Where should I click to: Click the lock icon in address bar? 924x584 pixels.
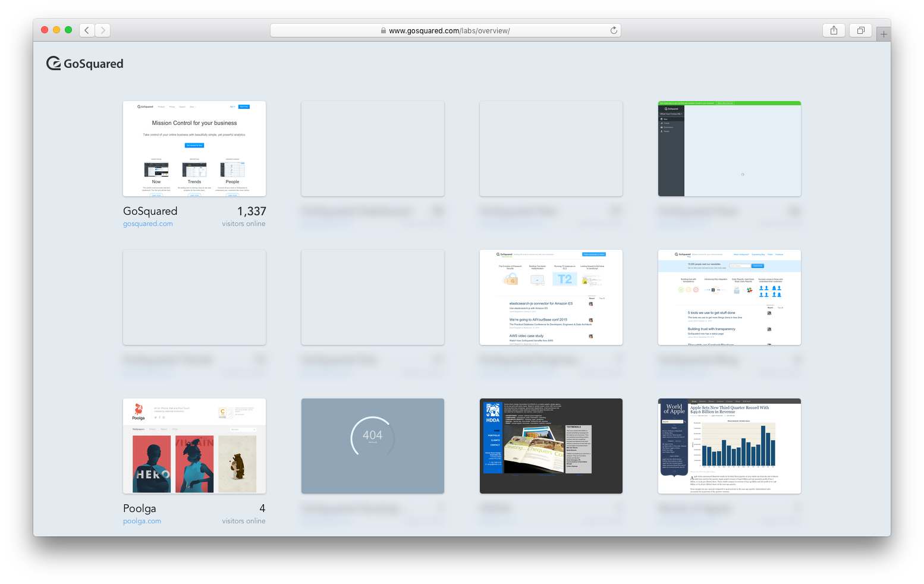(384, 30)
